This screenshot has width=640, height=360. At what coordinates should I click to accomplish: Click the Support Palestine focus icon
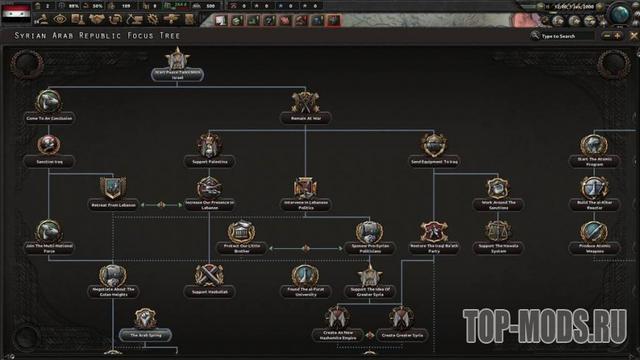[209, 145]
